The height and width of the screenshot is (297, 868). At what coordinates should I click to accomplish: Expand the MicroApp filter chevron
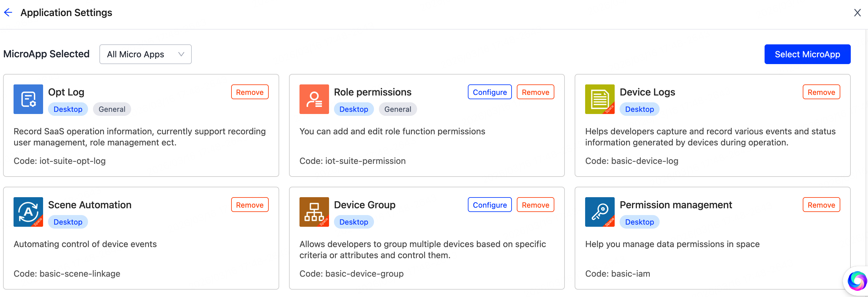181,54
